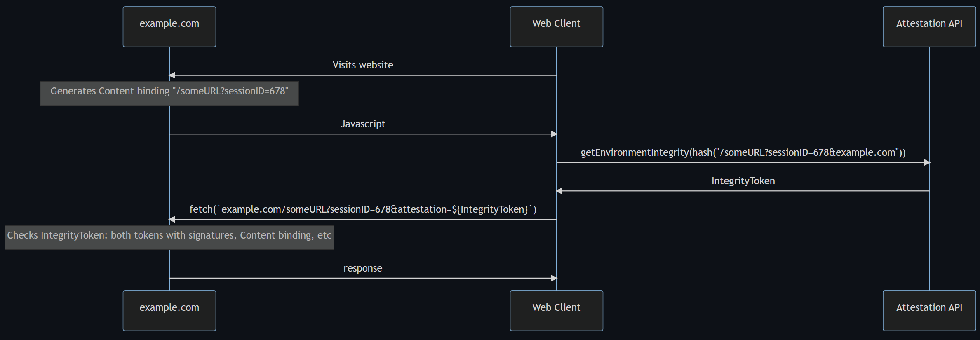The height and width of the screenshot is (340, 980).
Task: Select the bottom Attestation API participant box
Action: pos(929,310)
